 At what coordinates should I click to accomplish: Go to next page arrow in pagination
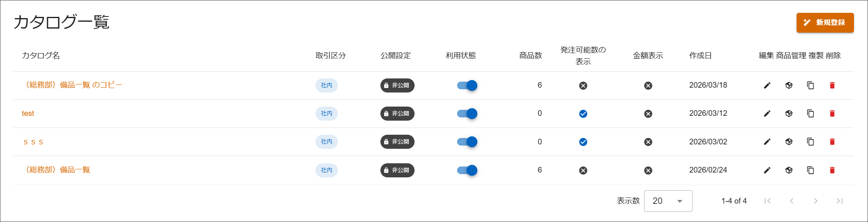815,201
